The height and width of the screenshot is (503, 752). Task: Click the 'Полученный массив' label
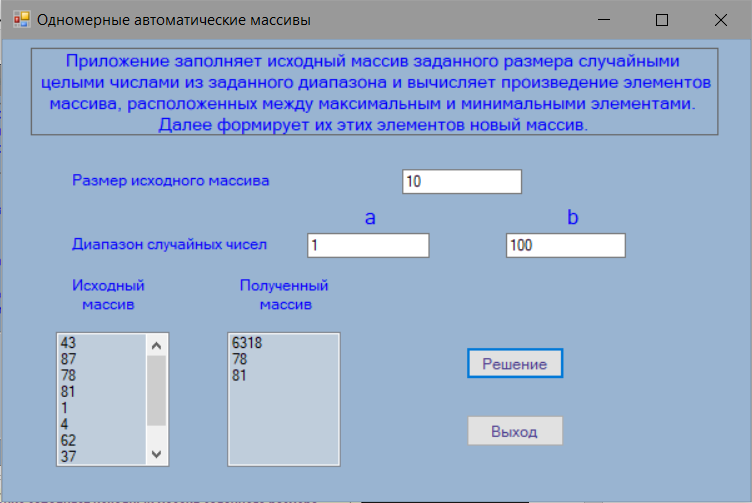[284, 295]
